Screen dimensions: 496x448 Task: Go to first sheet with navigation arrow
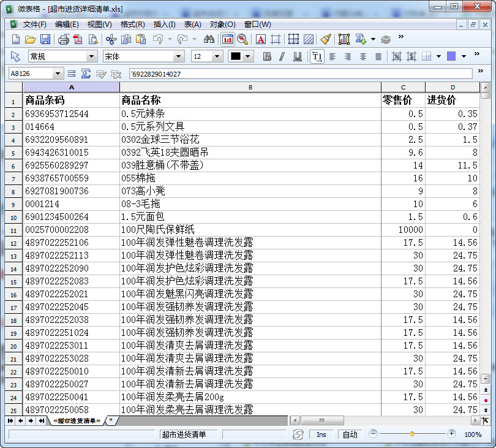pyautogui.click(x=10, y=421)
